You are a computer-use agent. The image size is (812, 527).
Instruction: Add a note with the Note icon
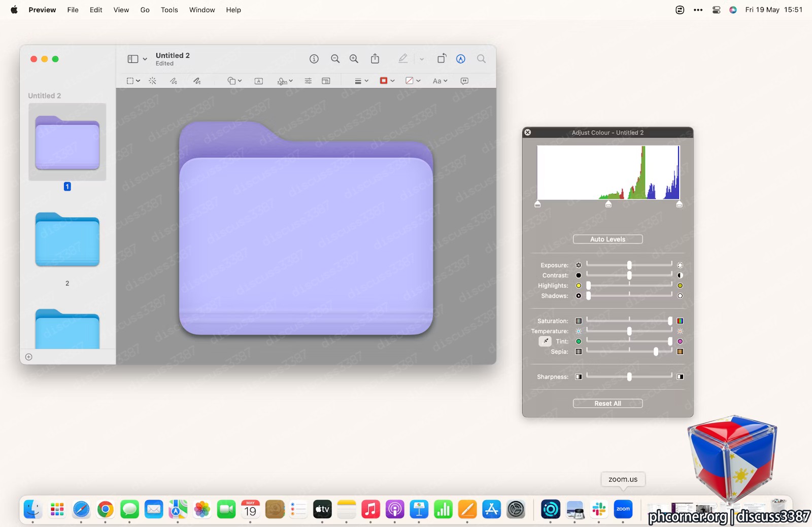click(464, 81)
